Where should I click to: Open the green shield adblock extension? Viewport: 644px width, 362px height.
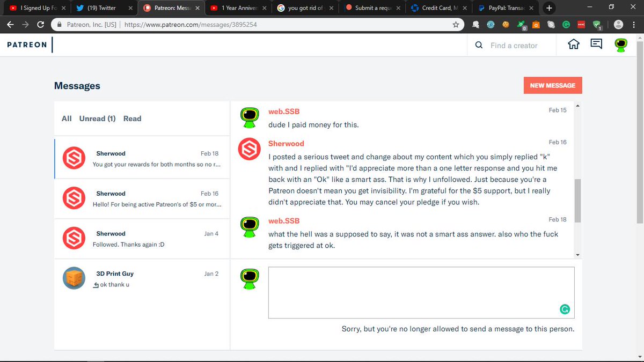coord(597,25)
